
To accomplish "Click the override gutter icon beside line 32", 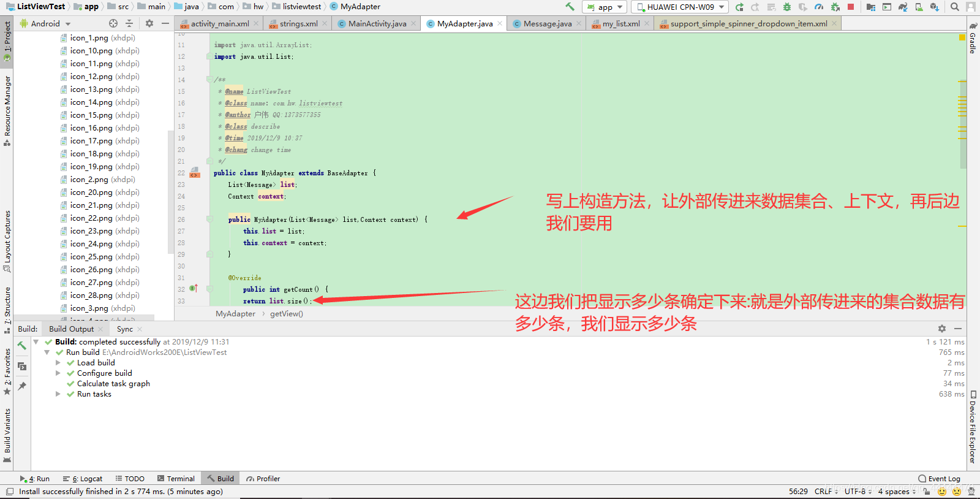I will coord(194,289).
